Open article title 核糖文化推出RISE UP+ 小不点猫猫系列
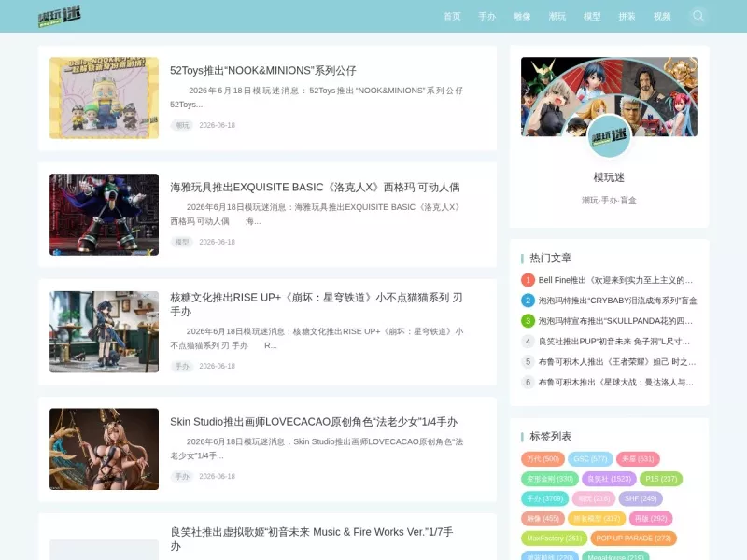This screenshot has height=560, width=747. [x=317, y=304]
